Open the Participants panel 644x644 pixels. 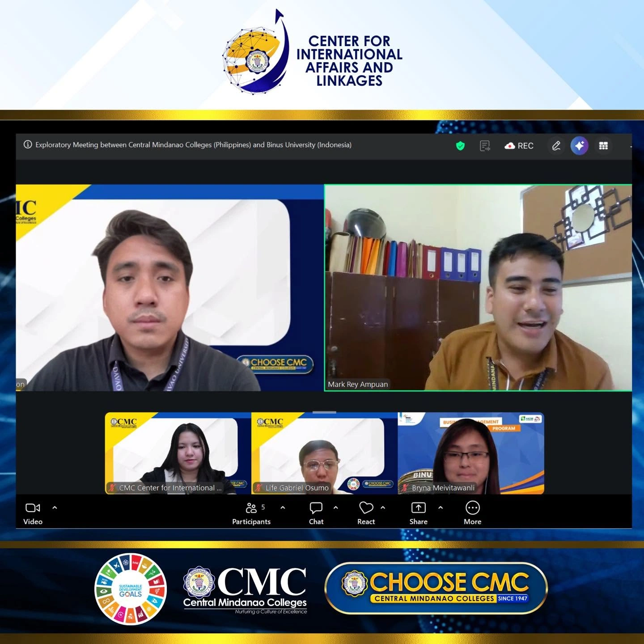point(251,513)
